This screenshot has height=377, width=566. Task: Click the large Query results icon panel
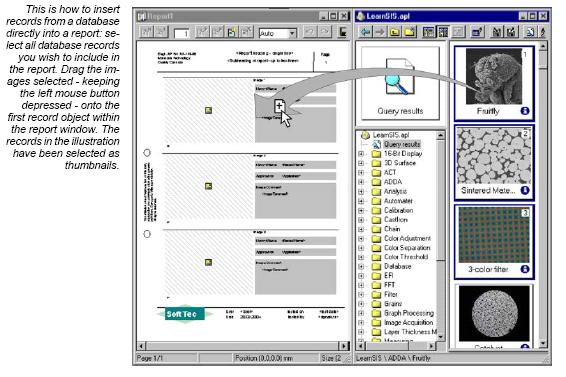coord(400,83)
